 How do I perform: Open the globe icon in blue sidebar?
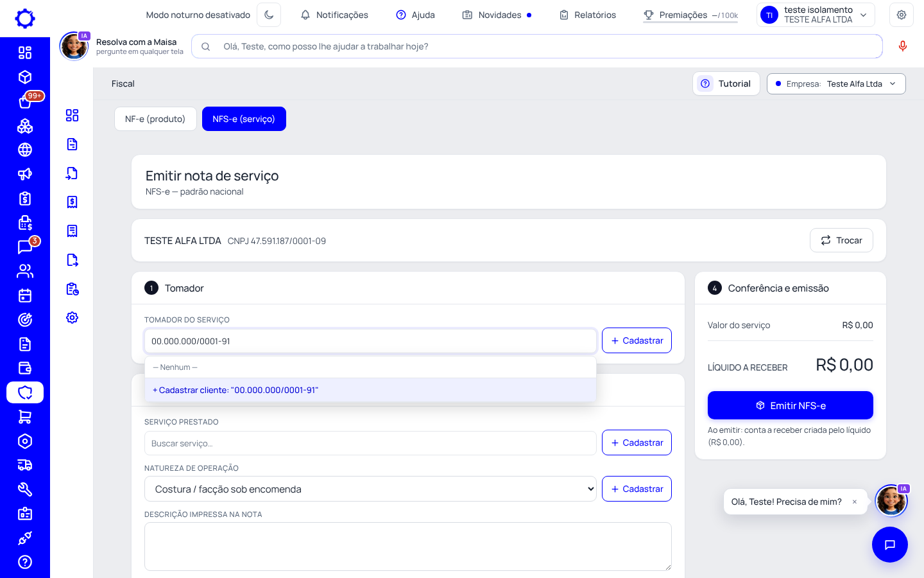pyautogui.click(x=25, y=150)
